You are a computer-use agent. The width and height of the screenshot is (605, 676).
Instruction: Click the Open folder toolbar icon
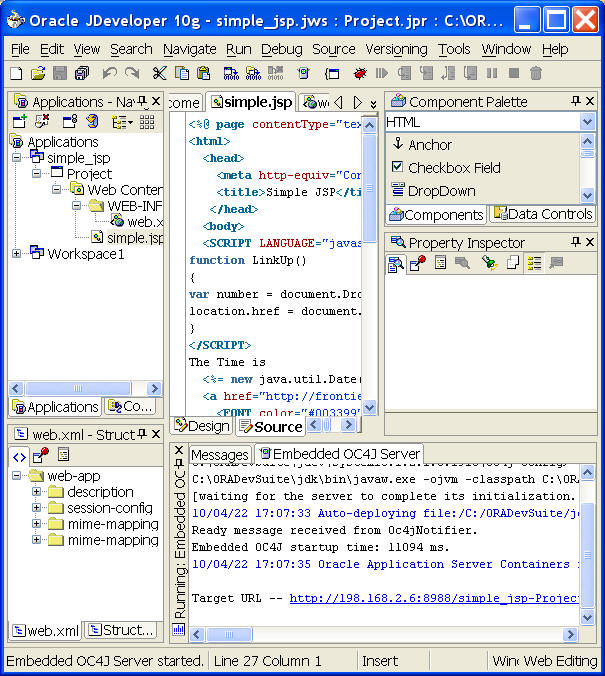38,73
